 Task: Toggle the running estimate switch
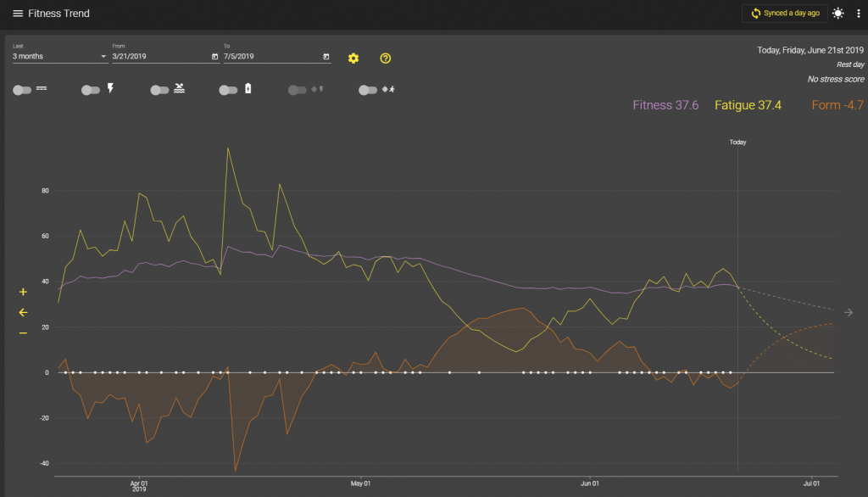[368, 89]
